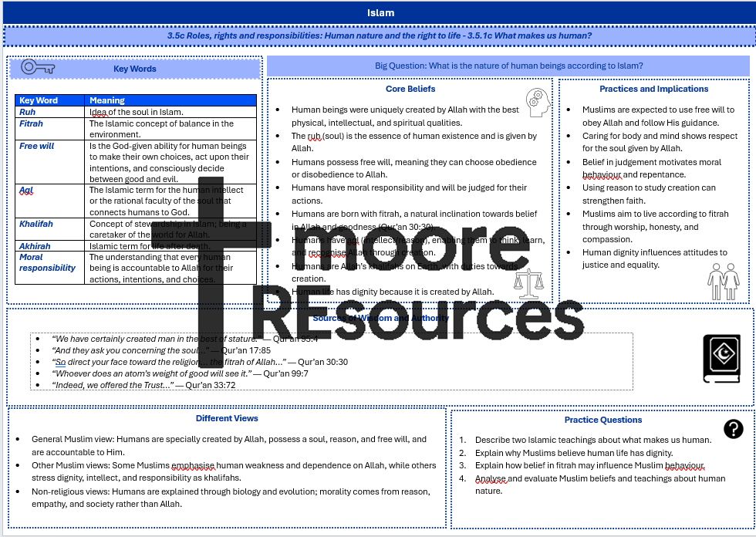Screen dimensions: 756x537
Task: Click the 'Practices and Implications' heading
Action: tap(654, 89)
